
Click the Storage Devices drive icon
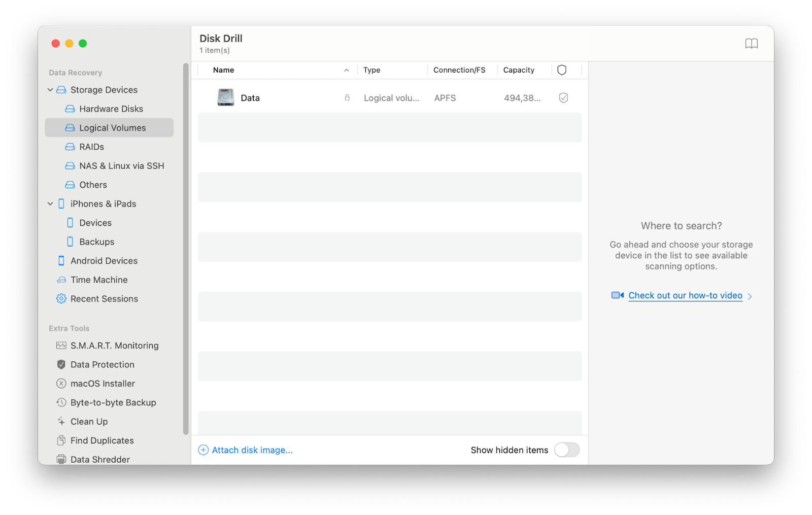61,90
